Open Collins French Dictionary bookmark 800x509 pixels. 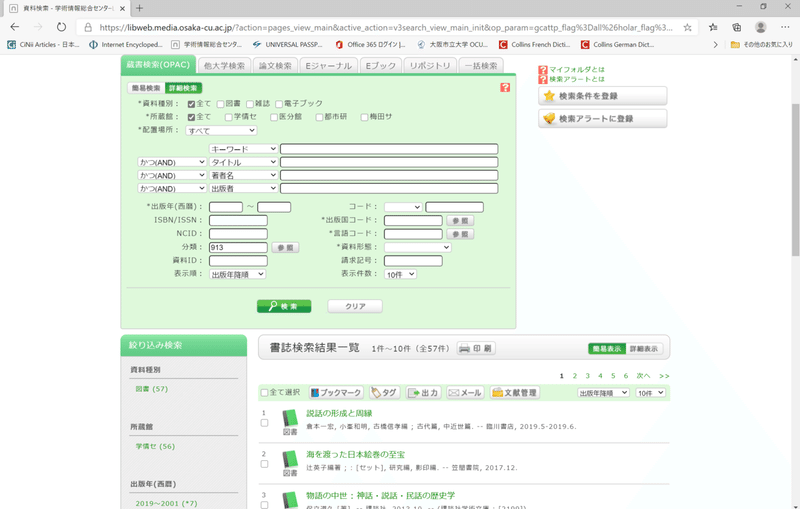(534, 45)
